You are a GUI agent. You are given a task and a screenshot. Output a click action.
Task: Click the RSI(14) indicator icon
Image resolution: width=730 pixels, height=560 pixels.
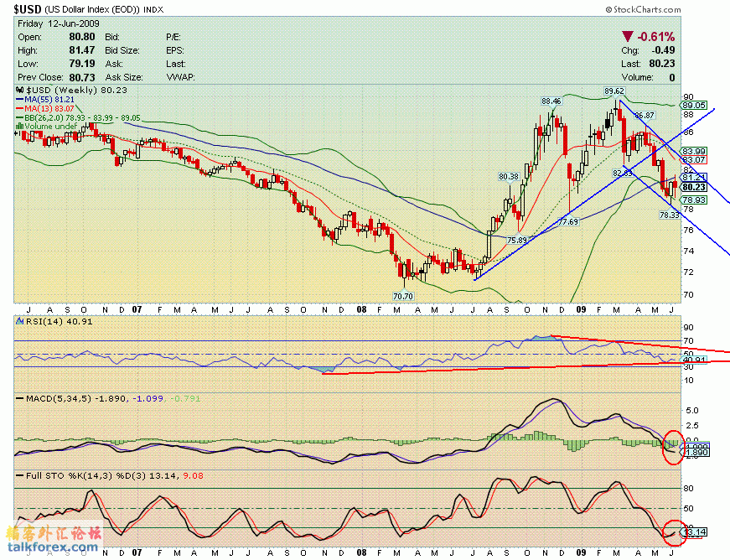tap(20, 321)
